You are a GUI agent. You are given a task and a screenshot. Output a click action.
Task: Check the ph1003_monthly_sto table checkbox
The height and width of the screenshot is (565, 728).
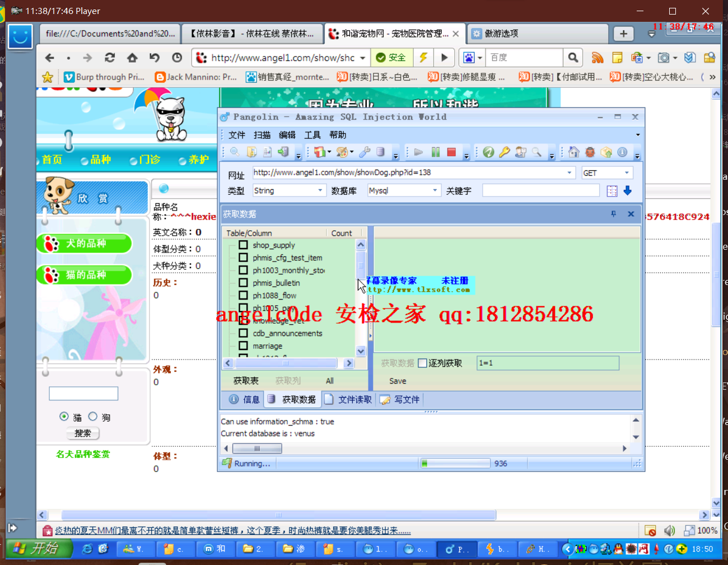243,270
